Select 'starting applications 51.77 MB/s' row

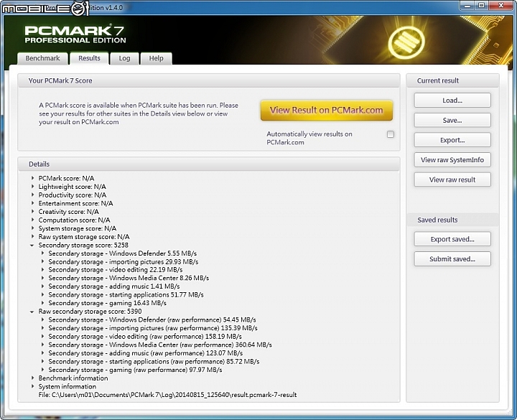[x=126, y=295]
